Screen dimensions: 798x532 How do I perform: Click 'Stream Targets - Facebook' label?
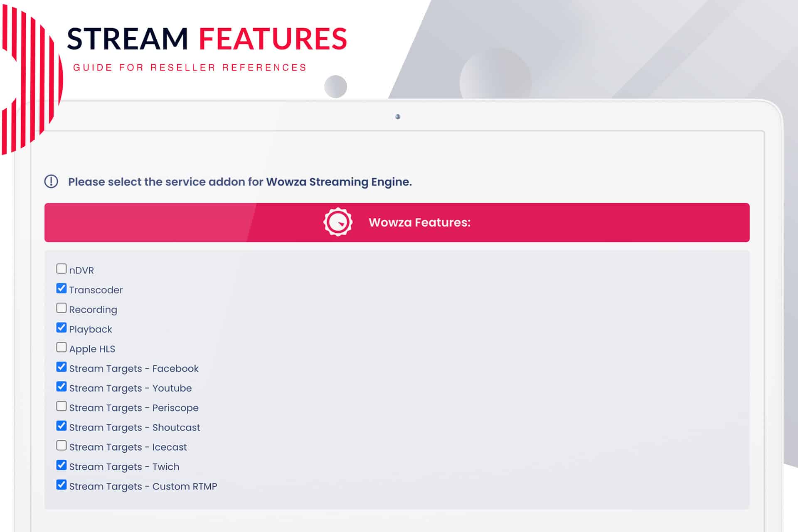[134, 369]
